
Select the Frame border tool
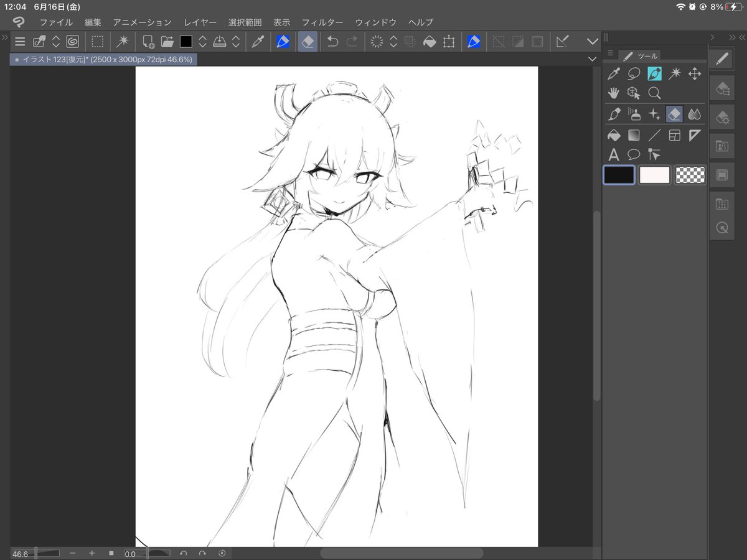(x=674, y=134)
